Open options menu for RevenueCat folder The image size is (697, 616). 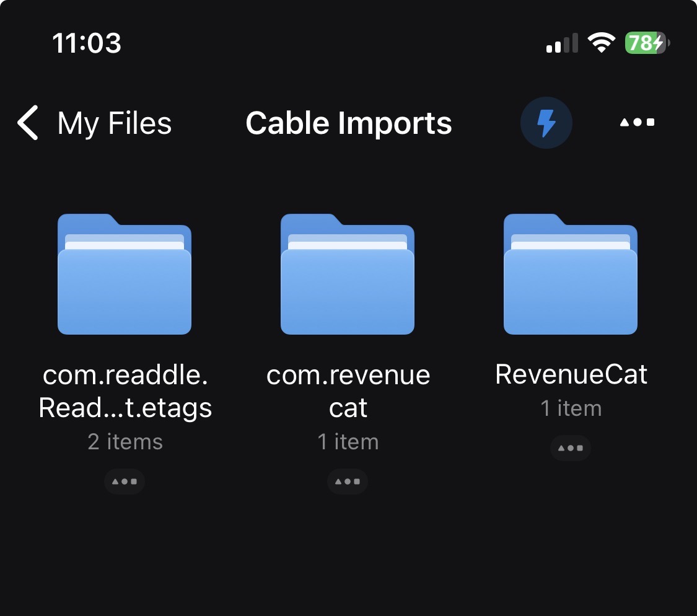571,448
